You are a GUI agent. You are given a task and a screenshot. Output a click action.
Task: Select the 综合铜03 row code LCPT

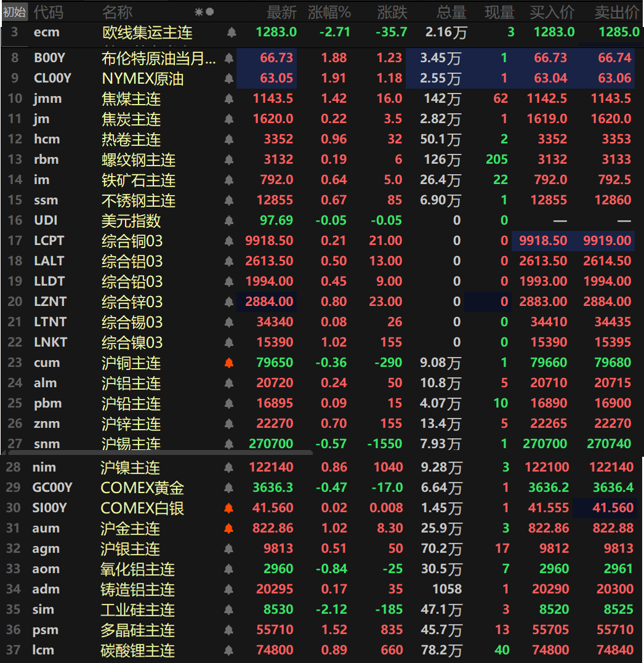click(x=49, y=241)
